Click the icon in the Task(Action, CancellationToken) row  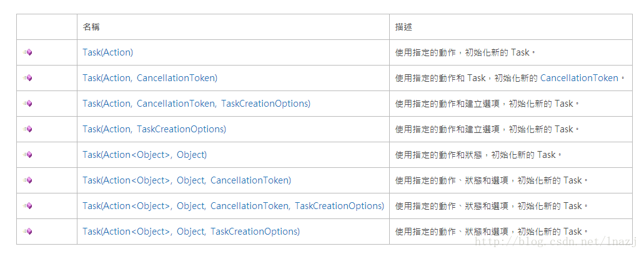pyautogui.click(x=27, y=78)
